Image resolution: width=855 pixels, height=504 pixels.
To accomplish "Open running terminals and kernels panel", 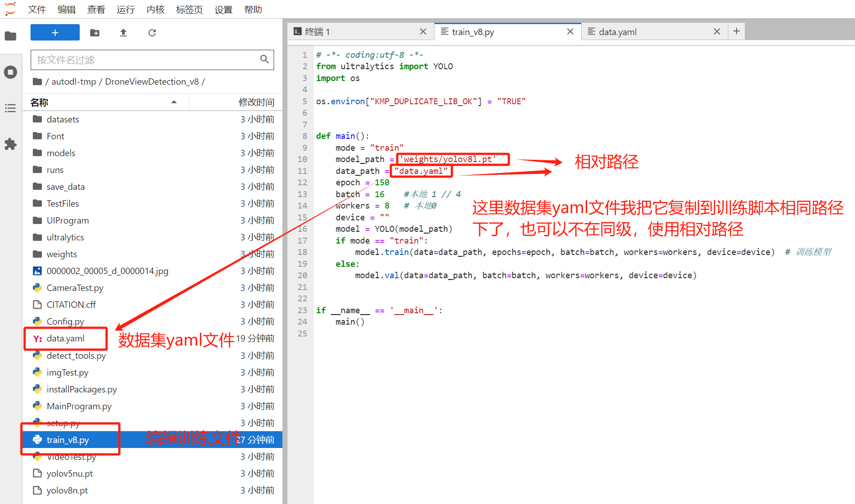I will (x=10, y=72).
